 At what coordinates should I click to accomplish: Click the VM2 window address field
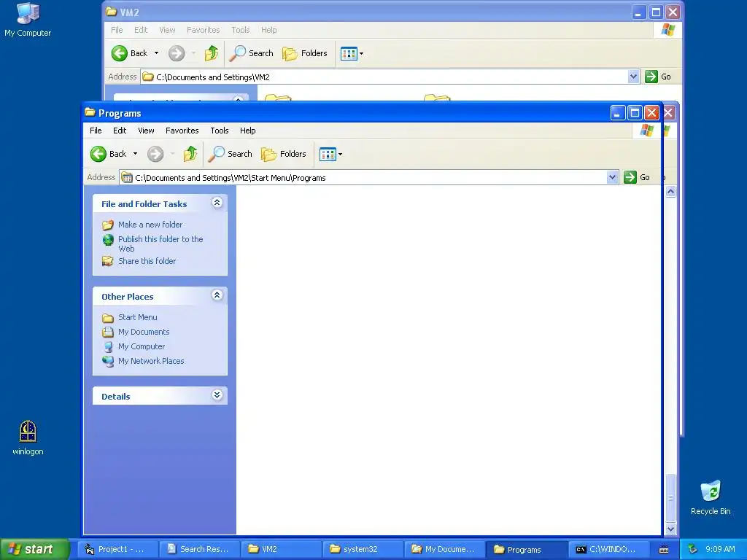click(384, 77)
